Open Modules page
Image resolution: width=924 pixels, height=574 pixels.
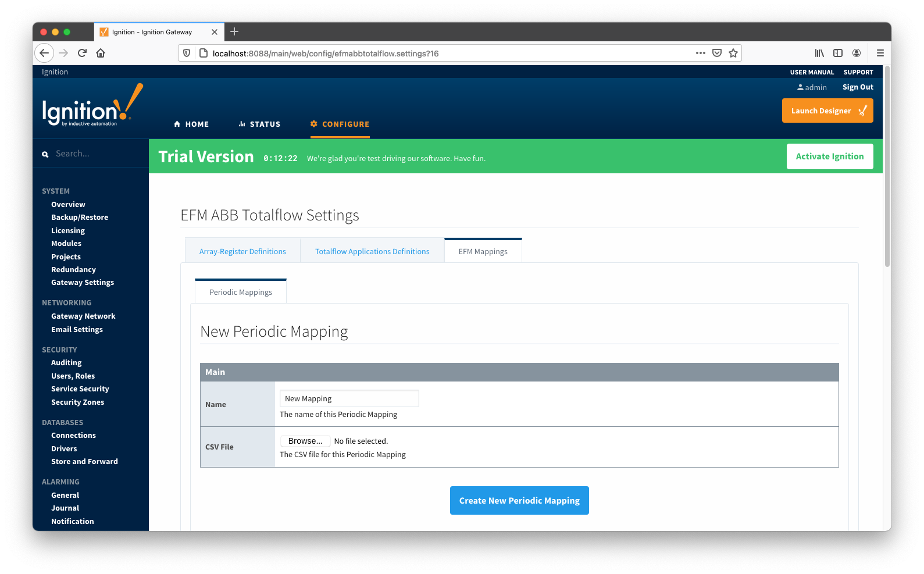pos(66,243)
